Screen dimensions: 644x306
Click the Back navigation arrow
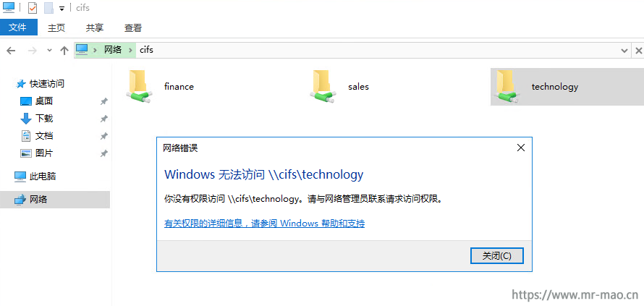tap(11, 51)
